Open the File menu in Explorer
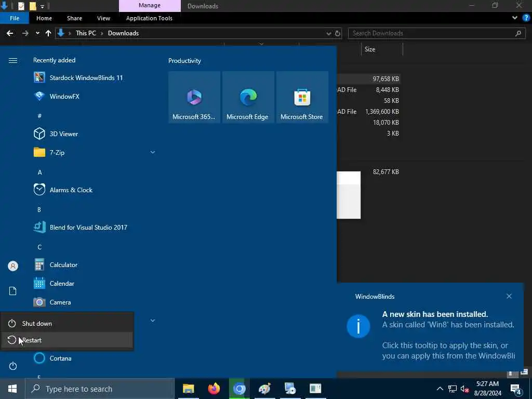Image resolution: width=532 pixels, height=399 pixels. pyautogui.click(x=15, y=18)
